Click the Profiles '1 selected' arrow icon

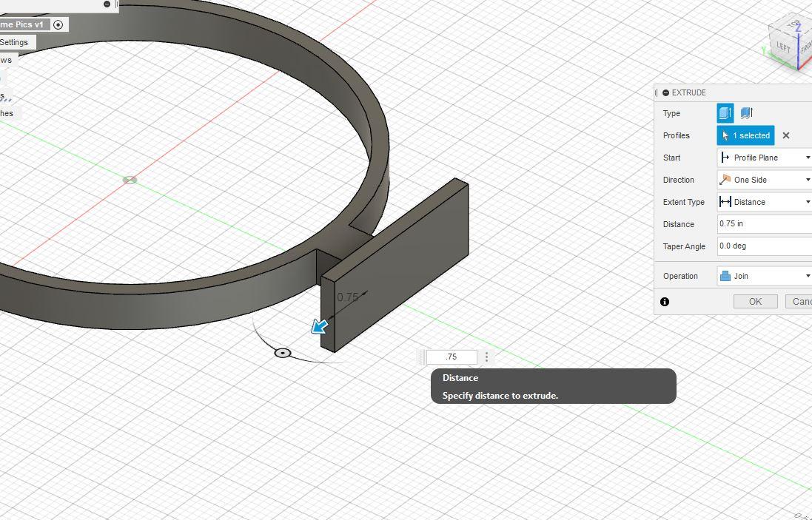tap(725, 135)
